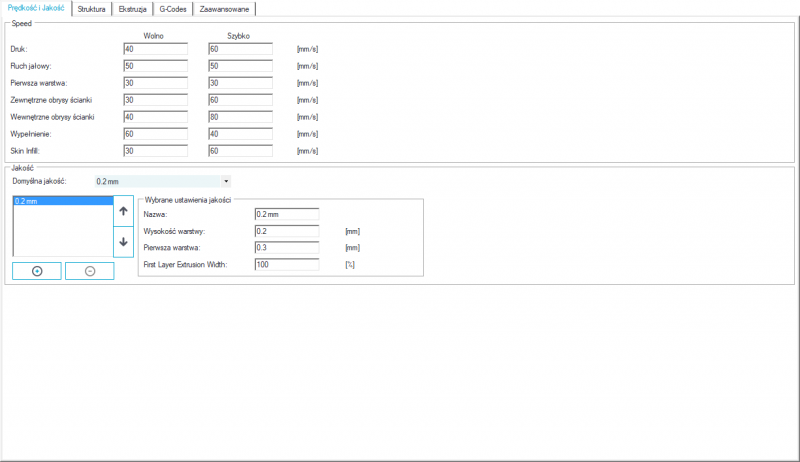Click the add quality plus icon
This screenshot has height=462, width=800.
(37, 272)
